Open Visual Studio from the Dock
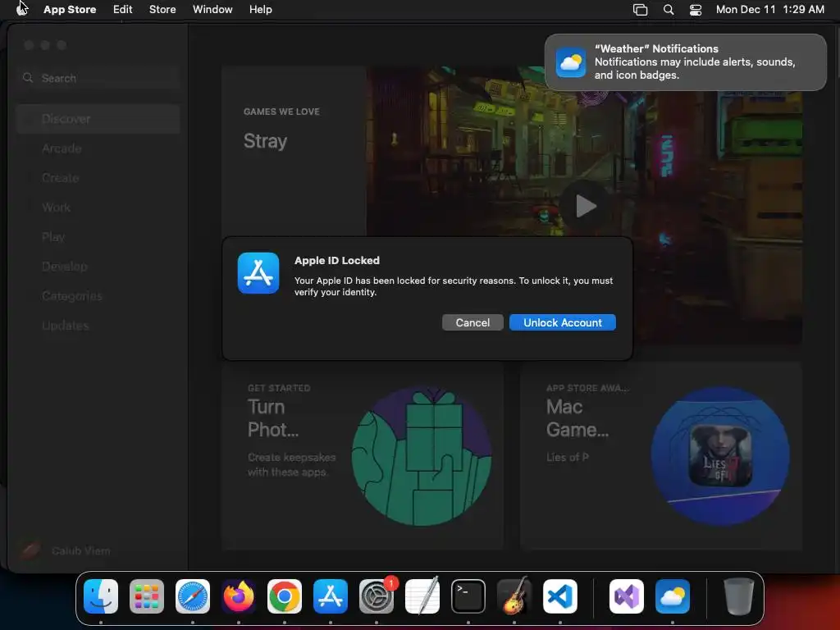This screenshot has width=840, height=630. 627,596
